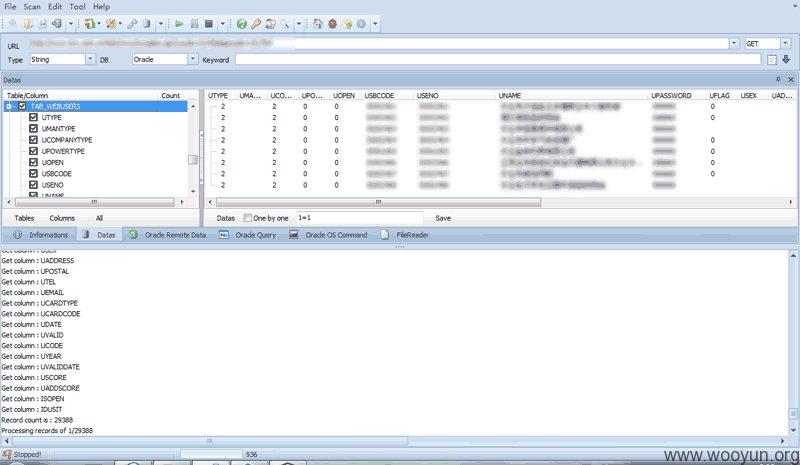Open the Tool menu
The height and width of the screenshot is (465, 800).
tap(78, 7)
